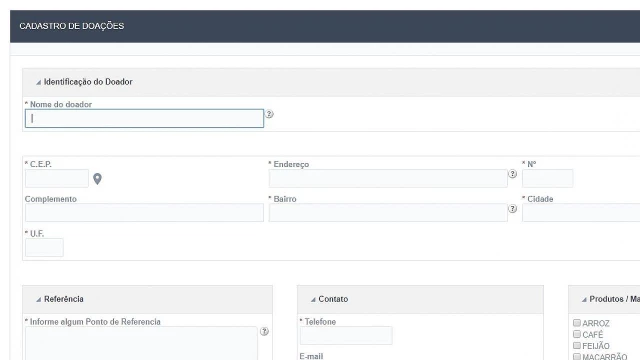The height and width of the screenshot is (360, 640).
Task: Check the ARROZ checkbox
Action: click(x=577, y=323)
